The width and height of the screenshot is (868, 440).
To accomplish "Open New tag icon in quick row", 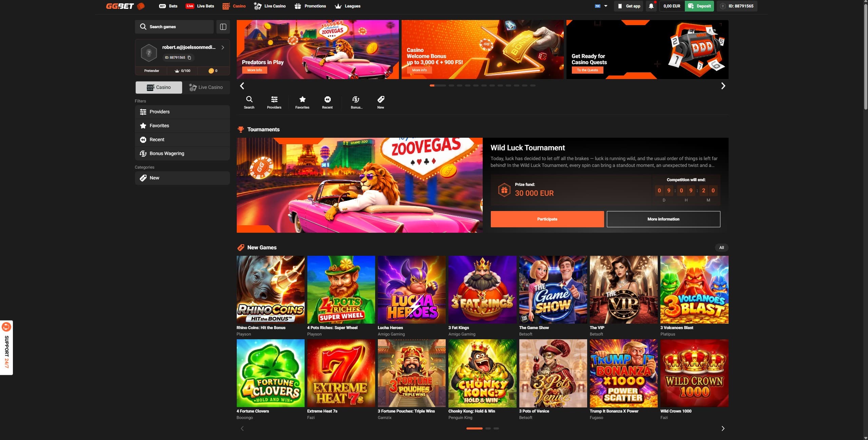I will click(x=381, y=102).
